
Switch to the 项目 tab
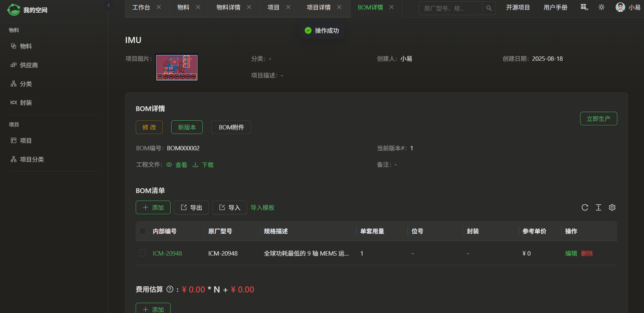[273, 7]
